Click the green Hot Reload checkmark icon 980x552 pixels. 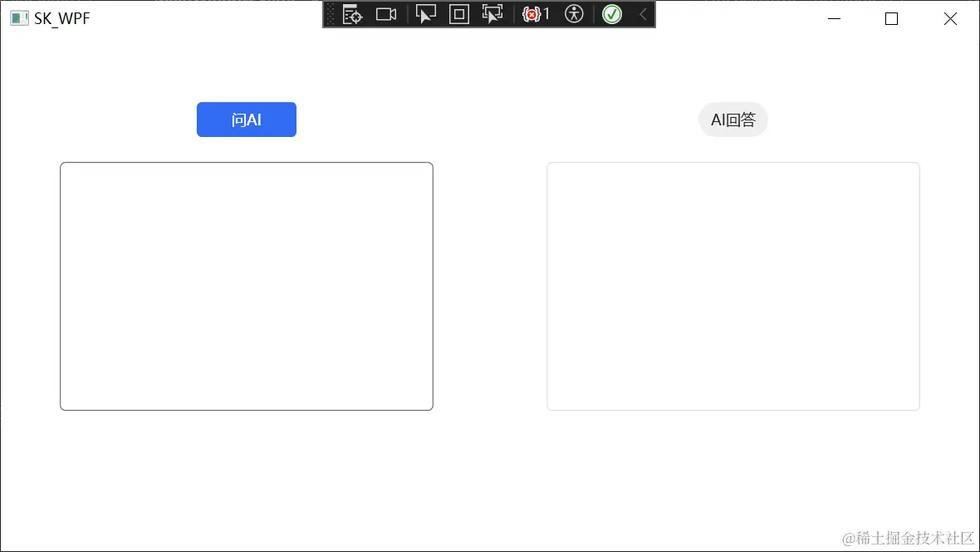[x=612, y=14]
